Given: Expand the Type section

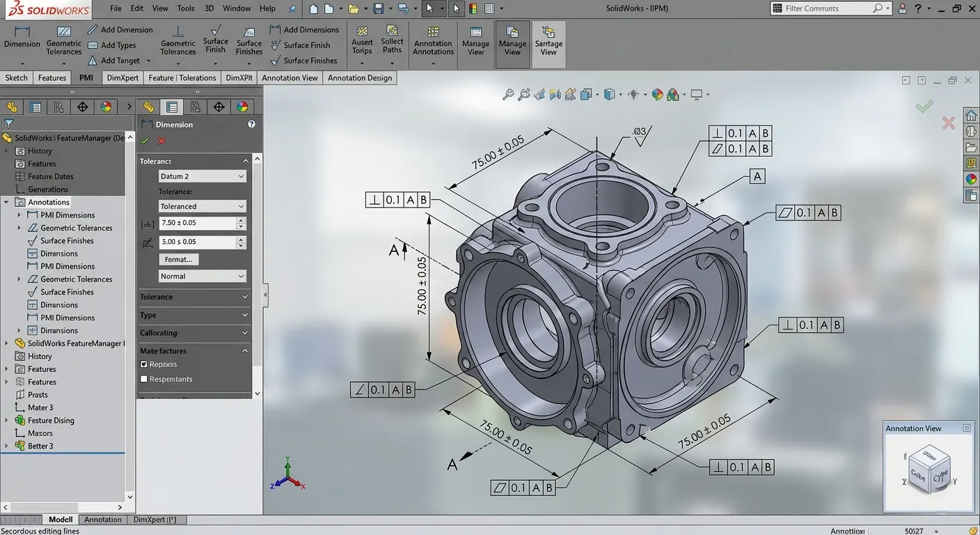Looking at the screenshot, I should pyautogui.click(x=194, y=315).
